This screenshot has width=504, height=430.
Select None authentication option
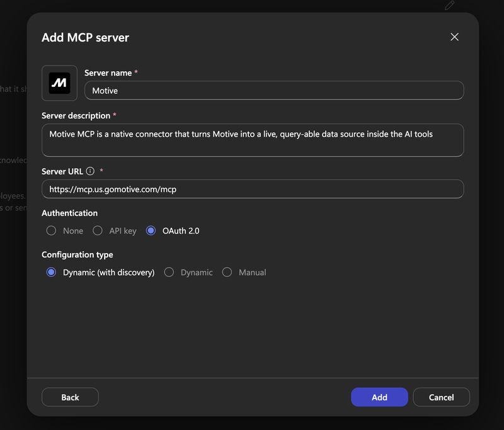(51, 230)
